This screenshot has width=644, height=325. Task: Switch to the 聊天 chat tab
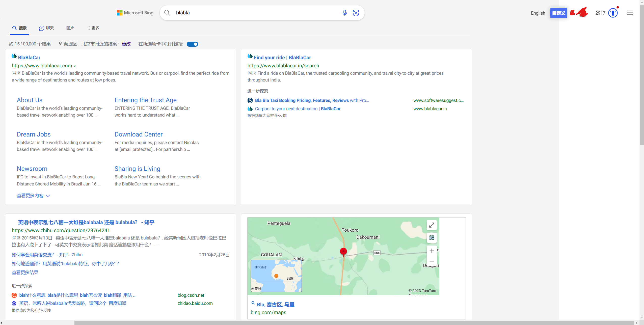tap(46, 28)
